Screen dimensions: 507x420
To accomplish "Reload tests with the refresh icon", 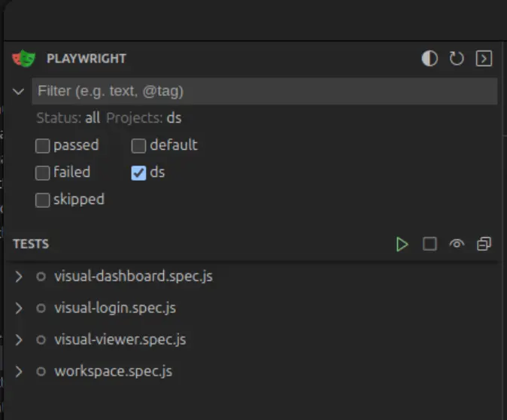I will [457, 59].
